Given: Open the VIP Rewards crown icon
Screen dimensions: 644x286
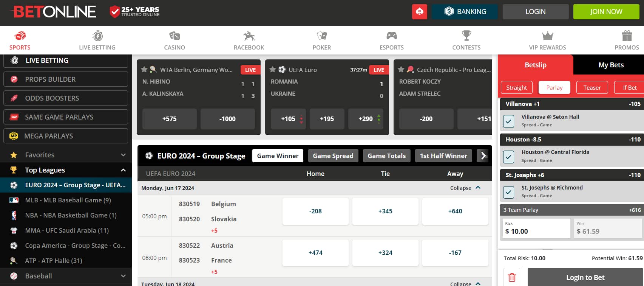Looking at the screenshot, I should [x=548, y=36].
